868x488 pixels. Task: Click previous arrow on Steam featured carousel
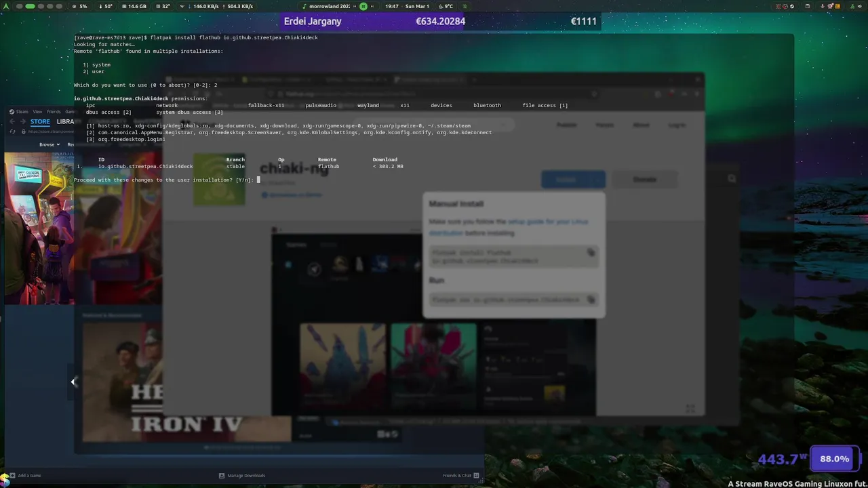[x=74, y=382]
